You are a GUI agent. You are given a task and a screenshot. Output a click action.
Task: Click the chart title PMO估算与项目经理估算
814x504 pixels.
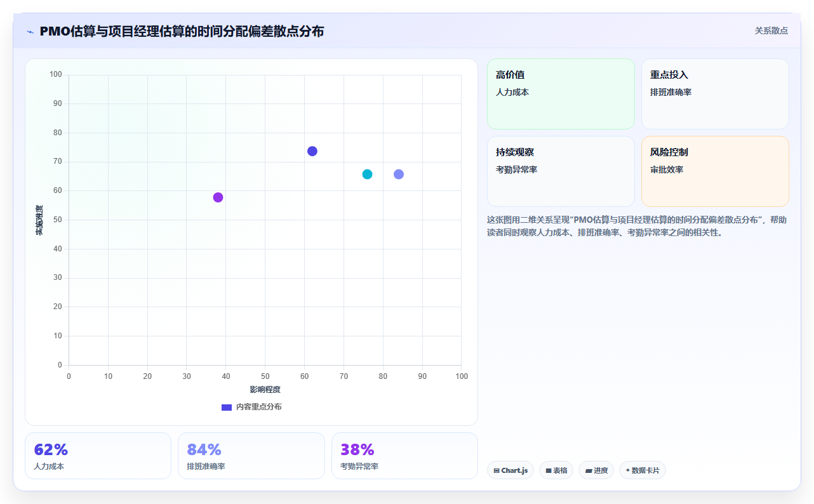[182, 31]
